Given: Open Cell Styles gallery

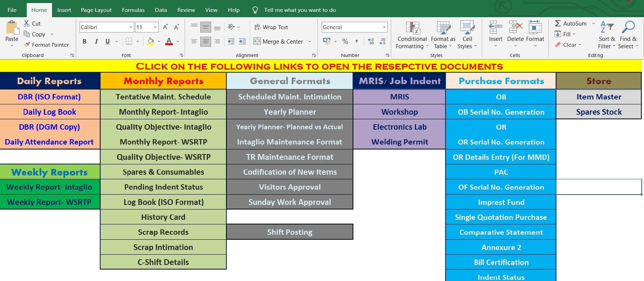Looking at the screenshot, I should (467, 36).
